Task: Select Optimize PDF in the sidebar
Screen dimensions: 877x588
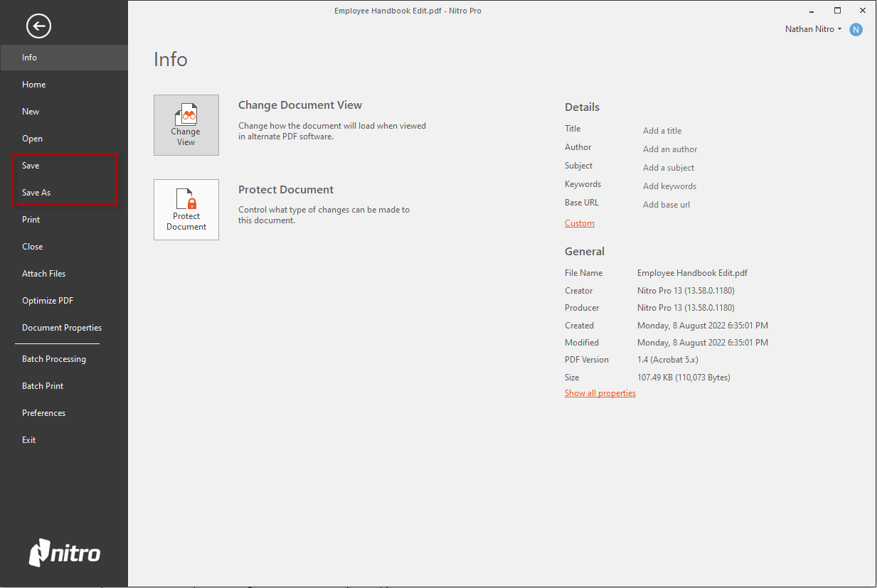Action: coord(48,301)
